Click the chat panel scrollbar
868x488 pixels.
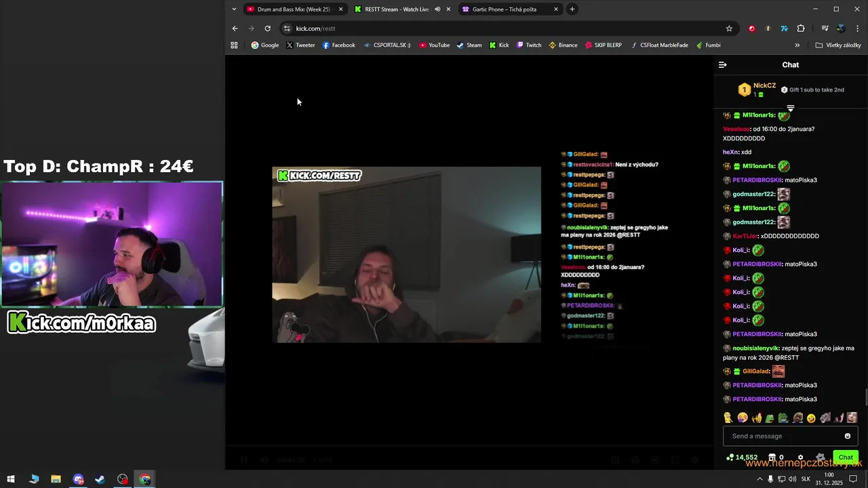tap(865, 397)
